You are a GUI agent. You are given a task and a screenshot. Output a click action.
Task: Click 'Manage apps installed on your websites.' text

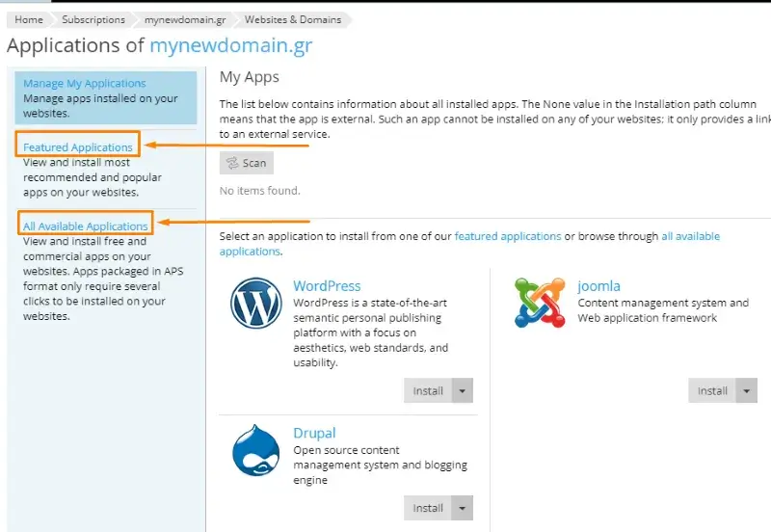pyautogui.click(x=100, y=106)
